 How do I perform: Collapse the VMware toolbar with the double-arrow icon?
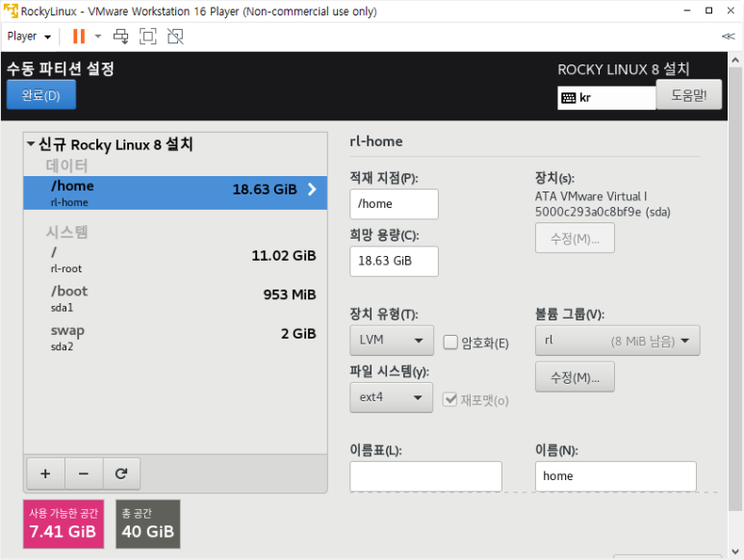pos(728,36)
